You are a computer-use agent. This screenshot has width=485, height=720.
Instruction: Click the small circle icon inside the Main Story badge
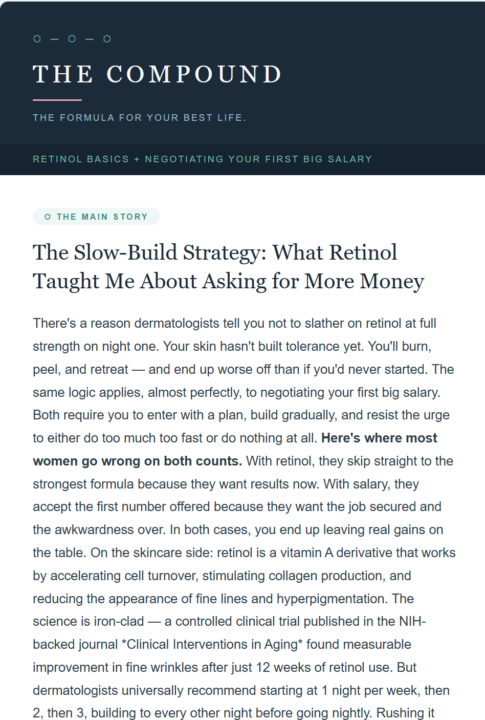[48, 217]
